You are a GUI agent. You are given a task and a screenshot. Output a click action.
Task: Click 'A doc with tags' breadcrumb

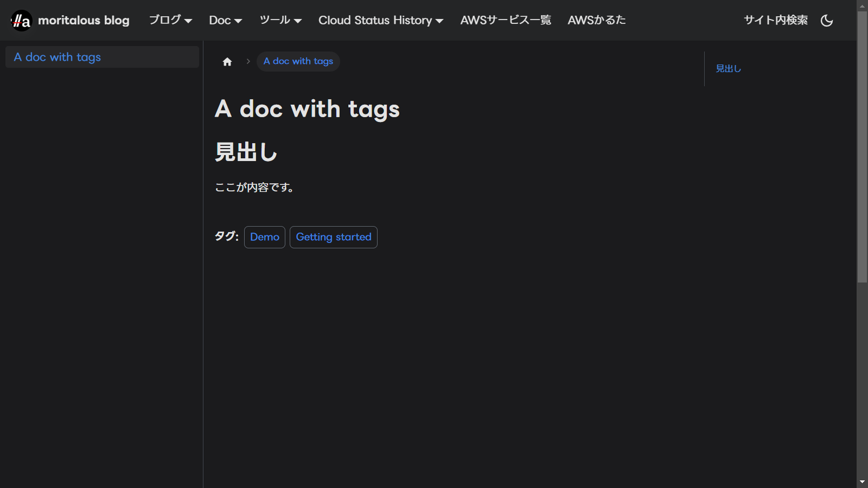298,61
